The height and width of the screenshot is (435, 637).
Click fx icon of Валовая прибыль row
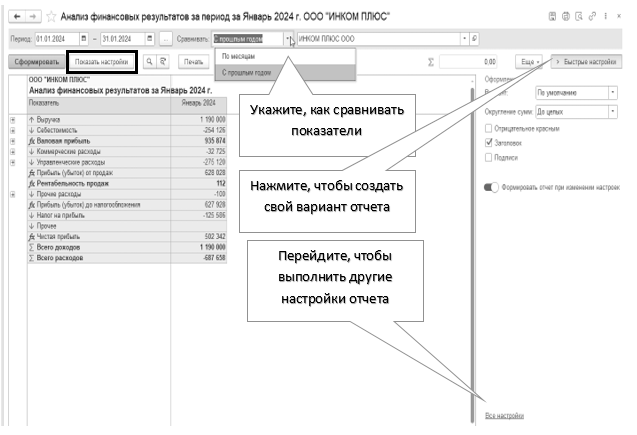[32, 141]
